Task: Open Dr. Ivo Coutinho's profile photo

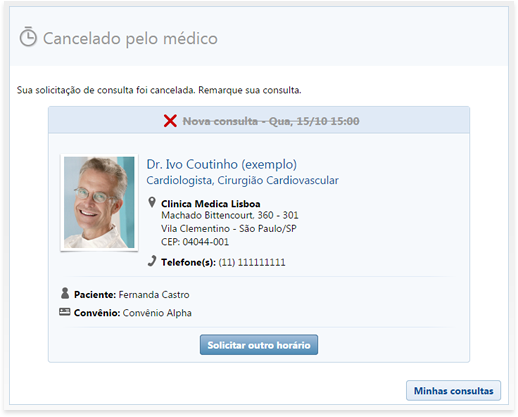Action: tap(99, 202)
